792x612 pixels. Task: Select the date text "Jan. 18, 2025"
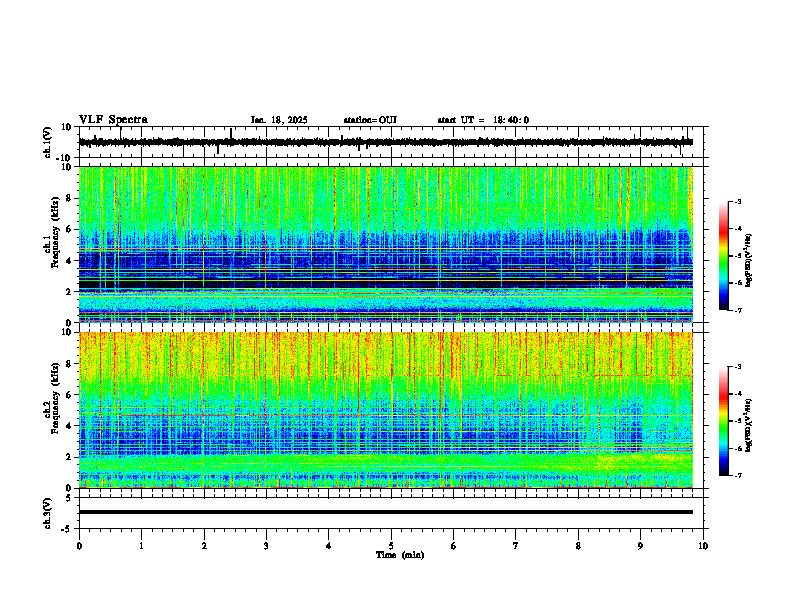click(279, 120)
